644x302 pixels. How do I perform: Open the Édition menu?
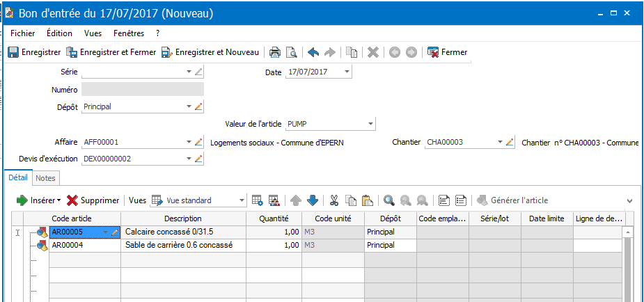tap(59, 33)
